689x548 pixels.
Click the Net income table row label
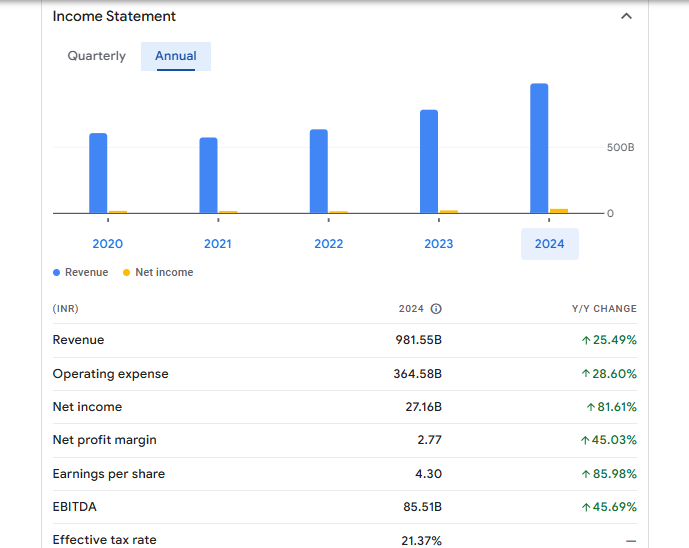pos(87,407)
